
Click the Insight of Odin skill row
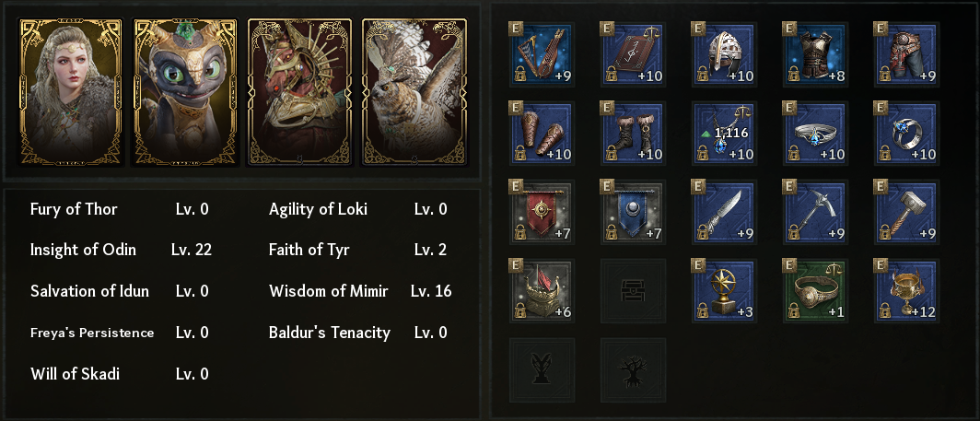tap(122, 250)
